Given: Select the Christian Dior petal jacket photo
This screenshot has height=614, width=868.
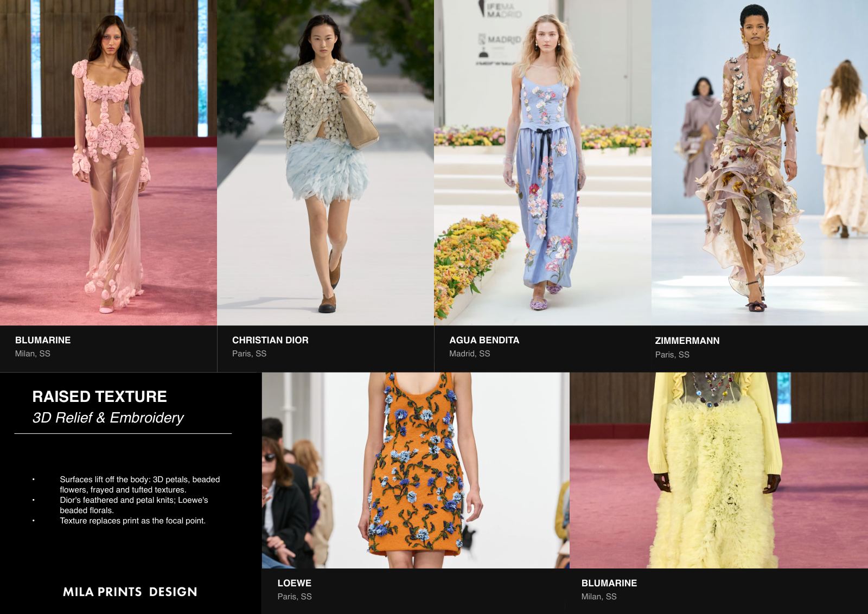Looking at the screenshot, I should (325, 163).
